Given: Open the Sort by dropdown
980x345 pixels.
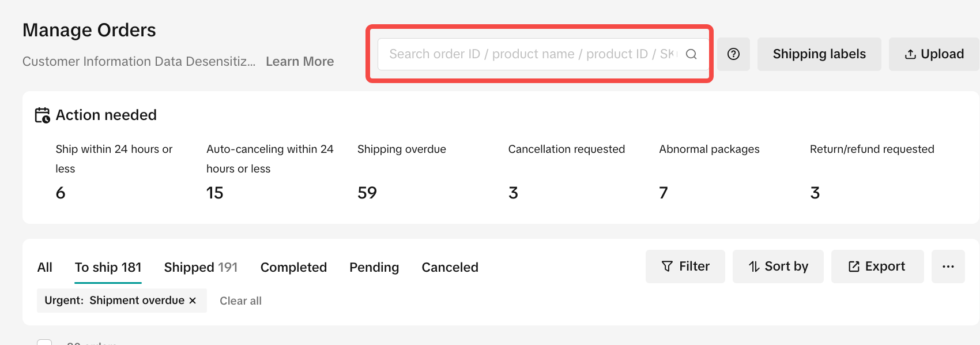Looking at the screenshot, I should point(778,267).
